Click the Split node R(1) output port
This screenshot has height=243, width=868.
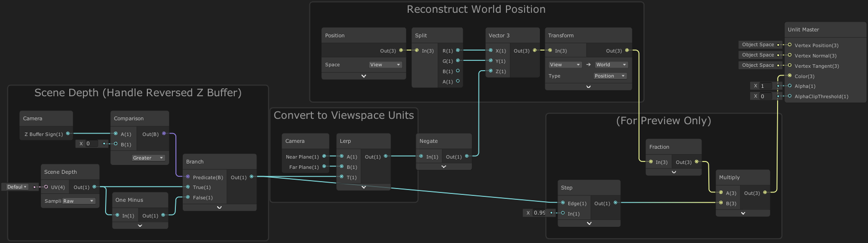(x=458, y=51)
